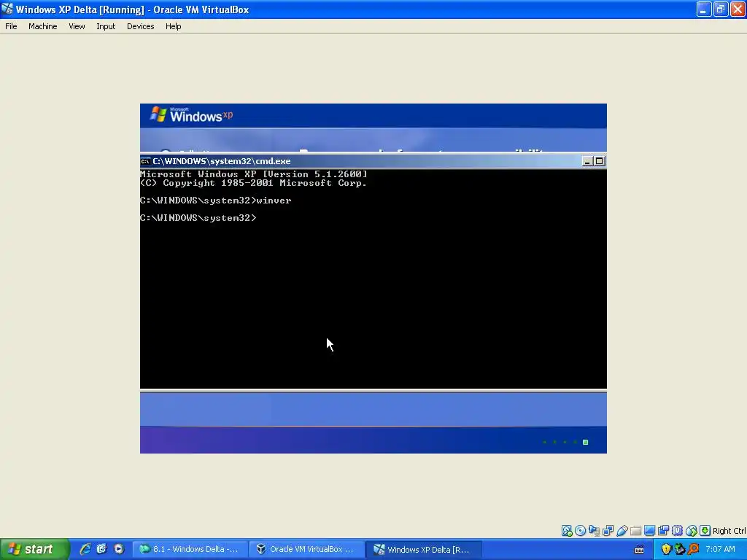Open the File menu

[x=11, y=26]
